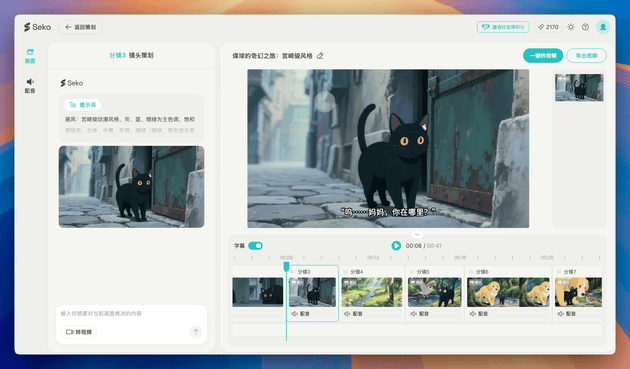Screen dimensions: 630x369
Task: Open help question mark icon
Action: (x=585, y=27)
